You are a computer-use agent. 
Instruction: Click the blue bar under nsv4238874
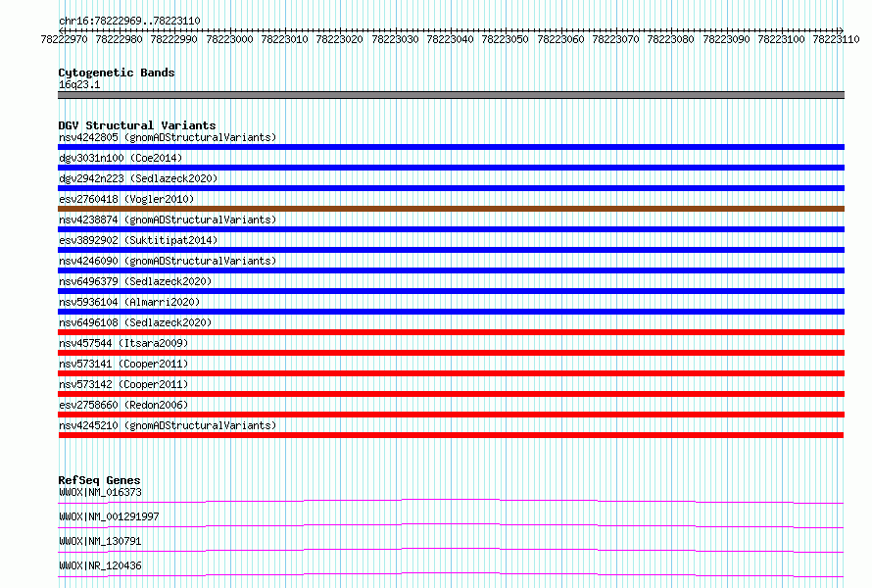click(x=451, y=229)
